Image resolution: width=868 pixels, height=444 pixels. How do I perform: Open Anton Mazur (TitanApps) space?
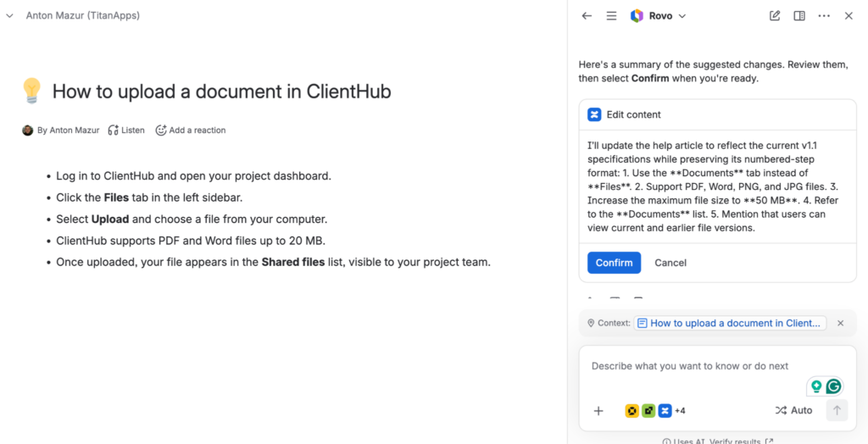point(82,16)
